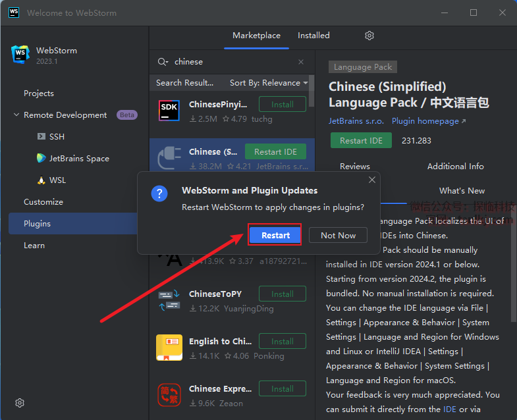Open the settings gear at bottom left

(x=20, y=403)
